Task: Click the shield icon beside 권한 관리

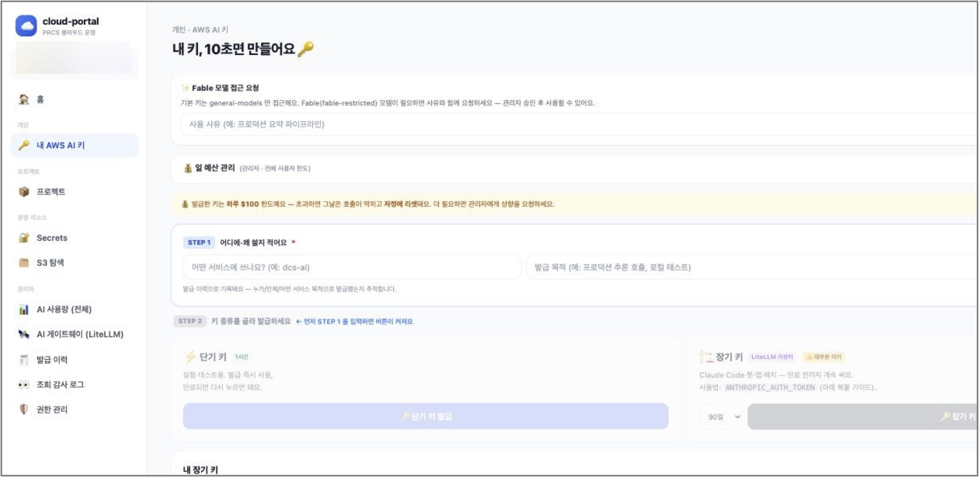Action: pyautogui.click(x=23, y=410)
